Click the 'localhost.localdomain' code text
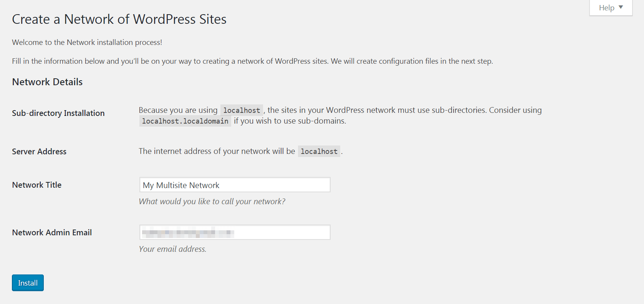 185,121
